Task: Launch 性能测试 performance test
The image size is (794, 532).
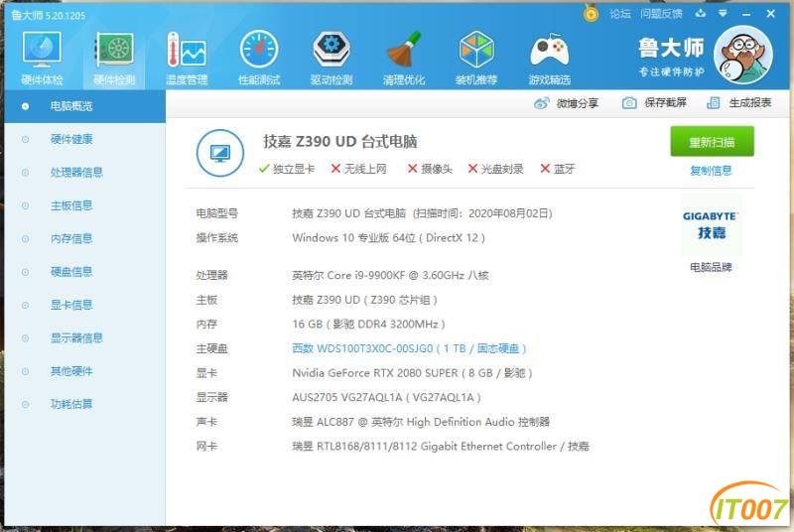Action: coord(259,59)
